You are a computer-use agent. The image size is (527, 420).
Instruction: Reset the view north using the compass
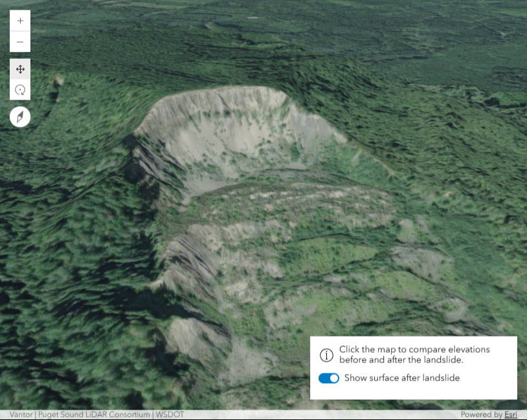click(20, 116)
